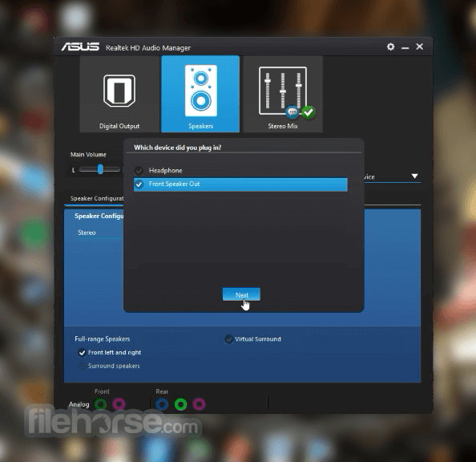Close the Realtek HD Audio Manager window
This screenshot has height=462, width=476.
[420, 47]
